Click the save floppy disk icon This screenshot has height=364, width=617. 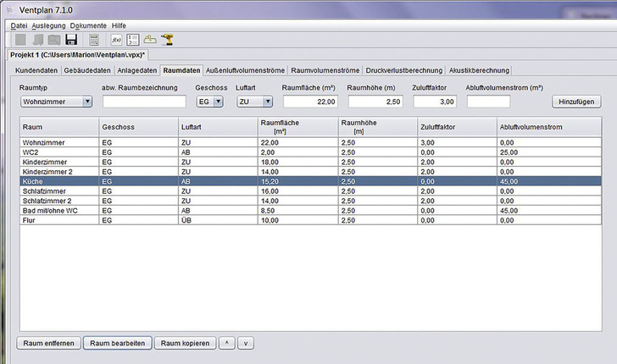72,40
